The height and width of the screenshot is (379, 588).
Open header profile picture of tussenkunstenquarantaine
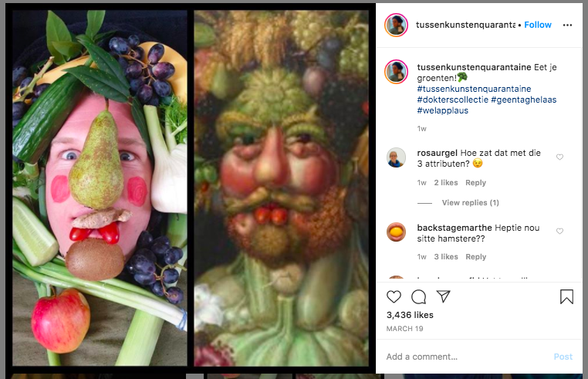(397, 25)
